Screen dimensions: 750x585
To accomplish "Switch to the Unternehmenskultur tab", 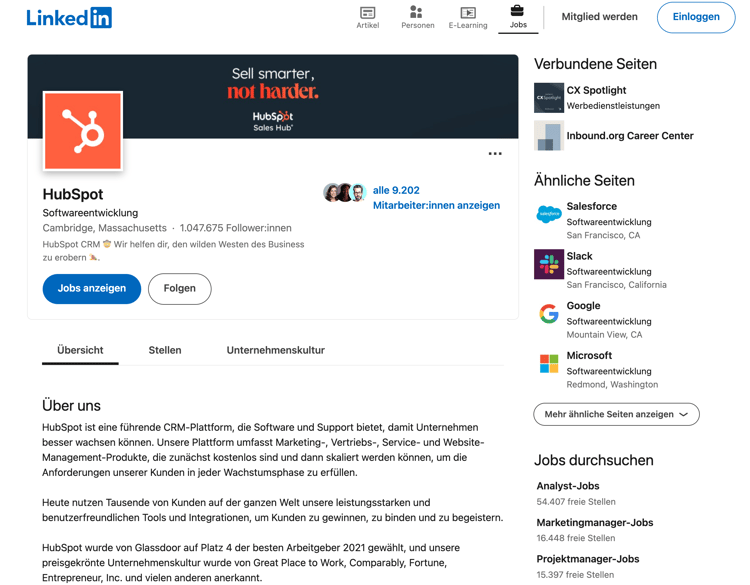I will [276, 351].
